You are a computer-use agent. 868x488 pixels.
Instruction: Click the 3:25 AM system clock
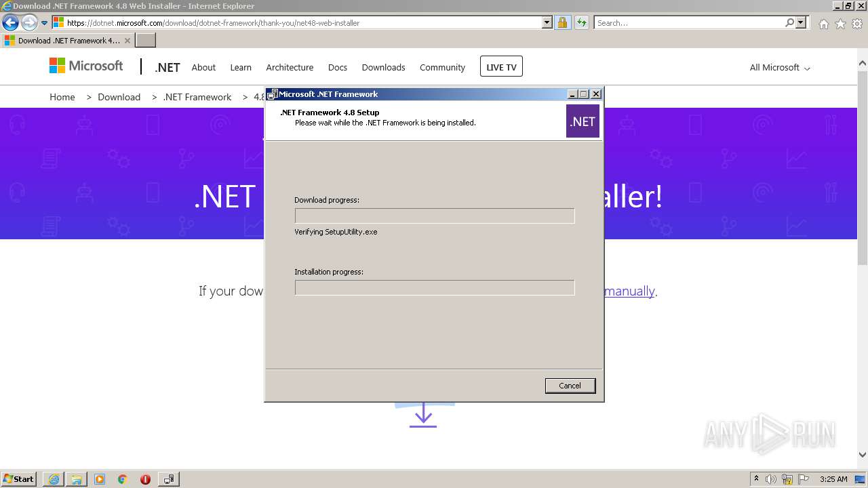(x=833, y=479)
